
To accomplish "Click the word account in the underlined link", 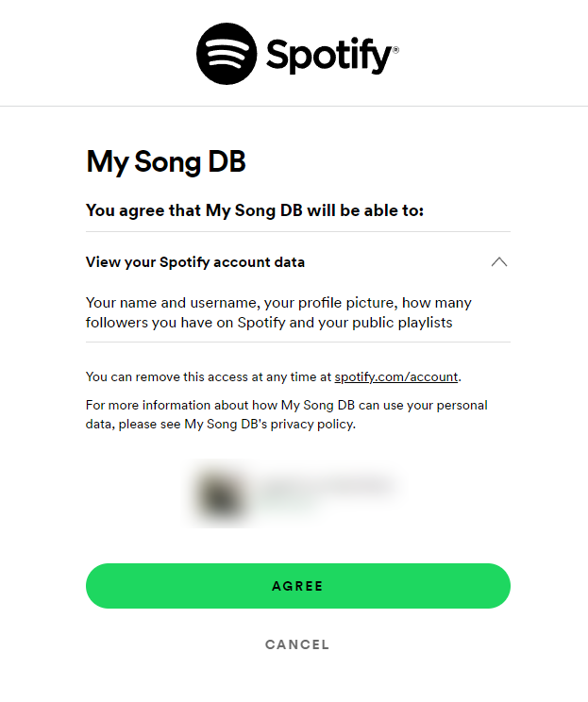I will coord(434,376).
